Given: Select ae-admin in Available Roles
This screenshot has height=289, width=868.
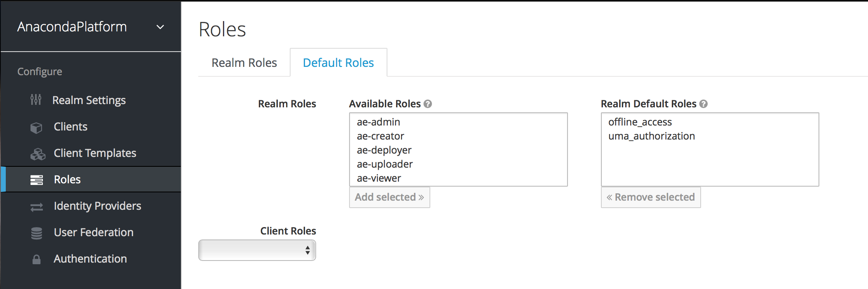Looking at the screenshot, I should pos(378,122).
